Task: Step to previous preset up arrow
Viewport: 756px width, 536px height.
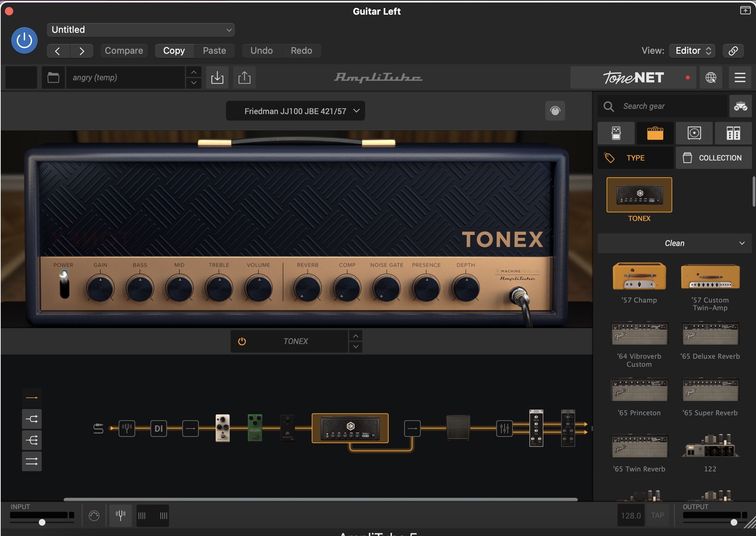Action: [x=194, y=72]
